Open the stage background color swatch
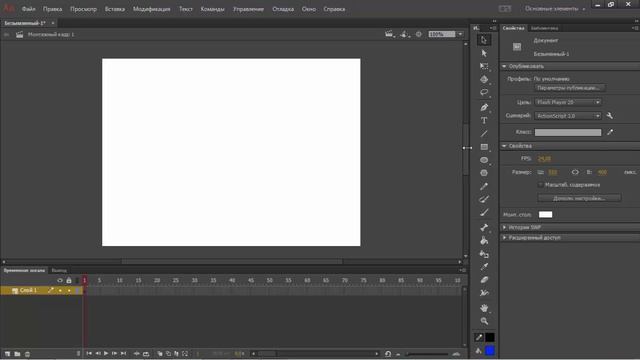This screenshot has height=360, width=640. pyautogui.click(x=545, y=214)
